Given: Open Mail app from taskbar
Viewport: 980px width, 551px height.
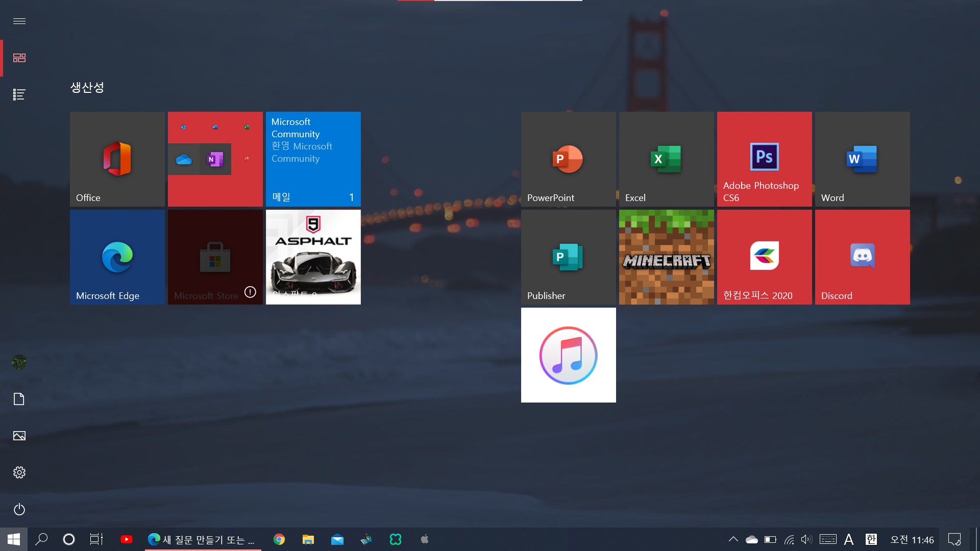Looking at the screenshot, I should click(x=337, y=539).
